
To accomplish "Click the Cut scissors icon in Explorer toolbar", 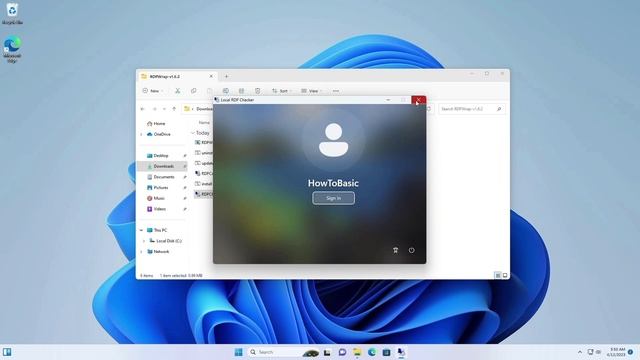I will point(178,91).
